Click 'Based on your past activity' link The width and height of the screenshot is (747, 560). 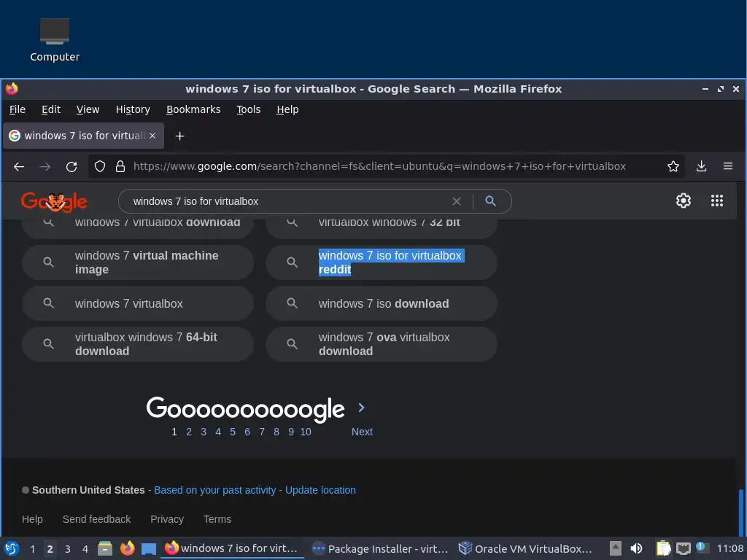coord(215,490)
